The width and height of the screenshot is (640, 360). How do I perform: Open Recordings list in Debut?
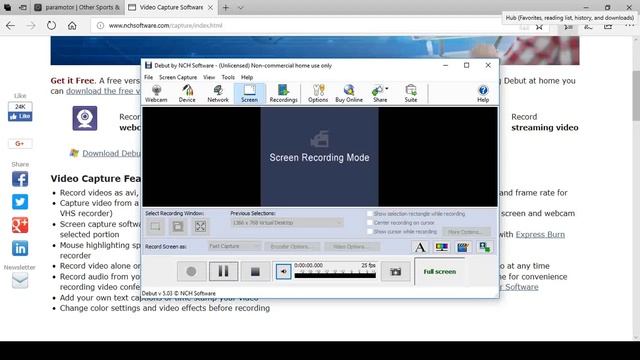click(x=283, y=93)
